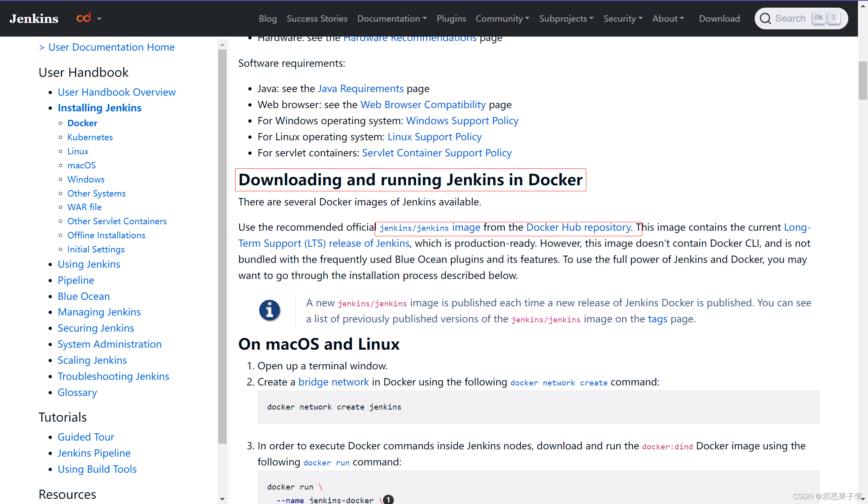
Task: Click the Jenkins logo in header
Action: coord(34,18)
